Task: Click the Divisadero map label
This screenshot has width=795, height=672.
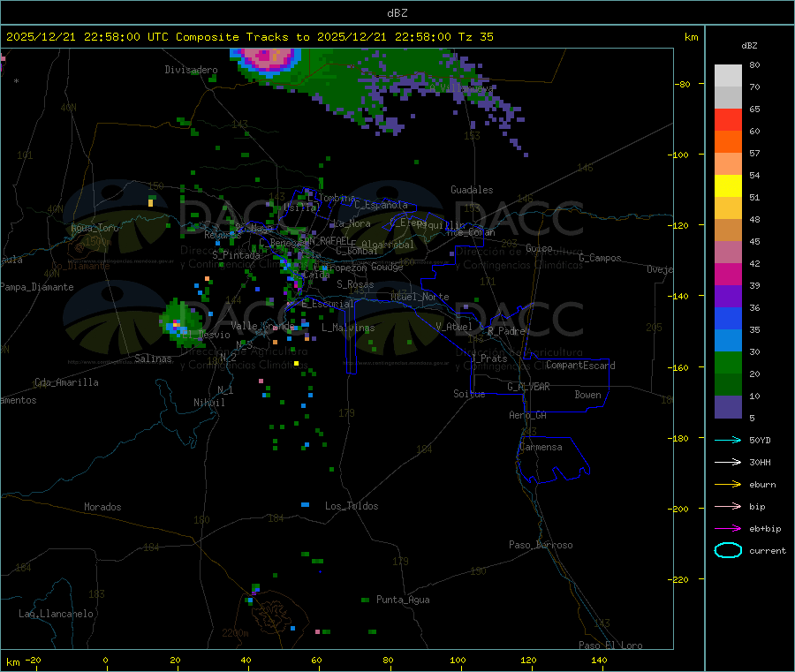Action: pyautogui.click(x=191, y=70)
